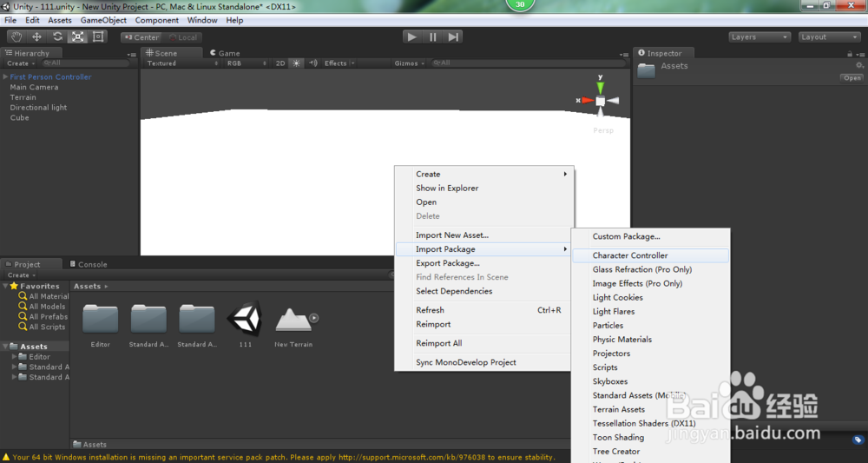Select the New Terrain asset
868x463 pixels.
[293, 321]
